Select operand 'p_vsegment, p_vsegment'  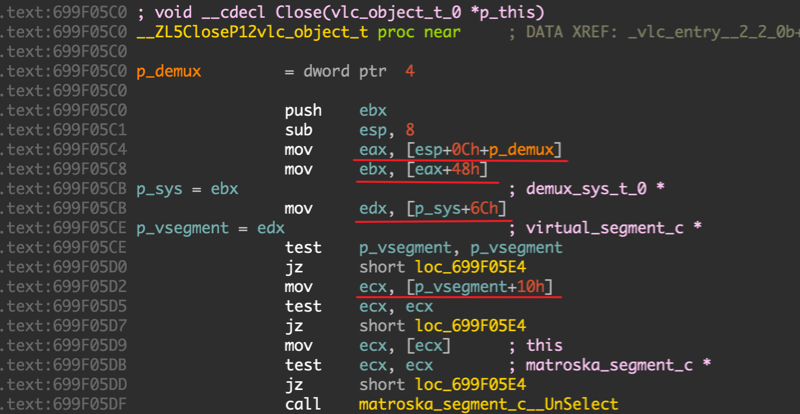click(460, 248)
